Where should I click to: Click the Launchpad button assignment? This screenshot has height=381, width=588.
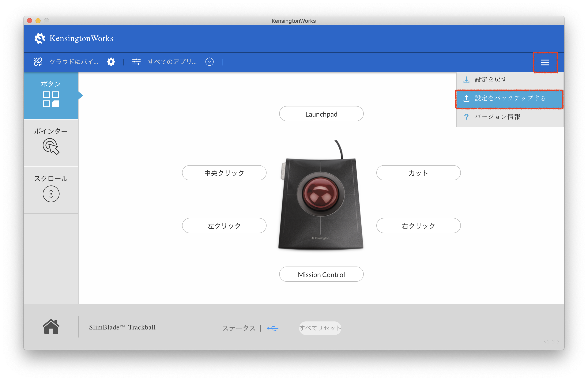click(321, 114)
